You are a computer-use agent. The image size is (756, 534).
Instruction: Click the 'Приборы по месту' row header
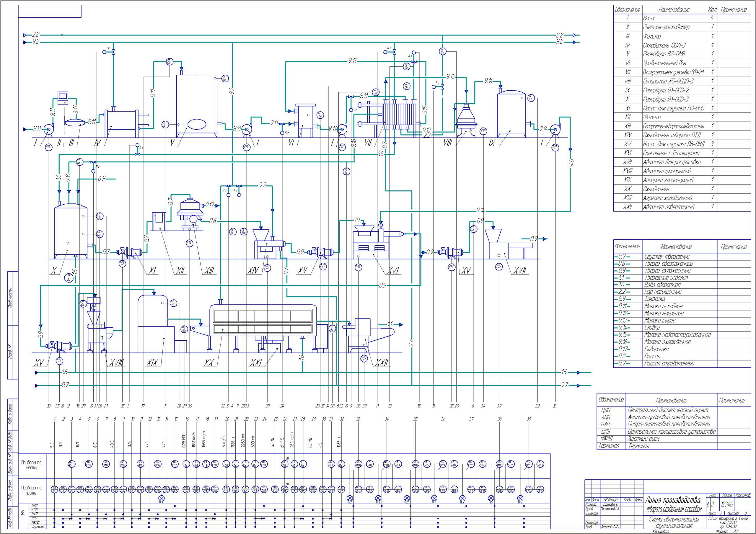click(32, 466)
